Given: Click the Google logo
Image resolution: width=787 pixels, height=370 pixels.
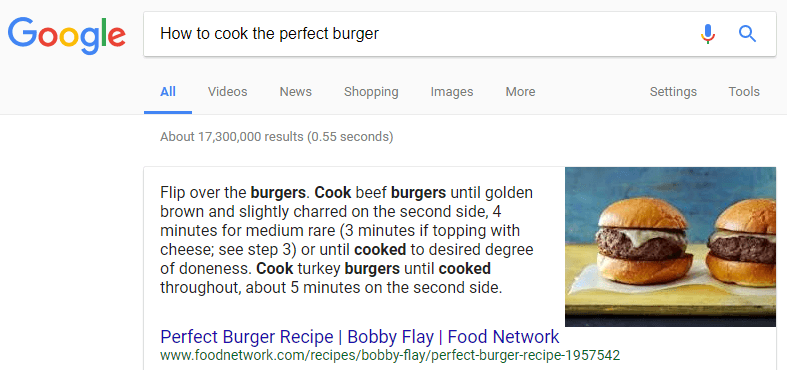Looking at the screenshot, I should [x=66, y=36].
